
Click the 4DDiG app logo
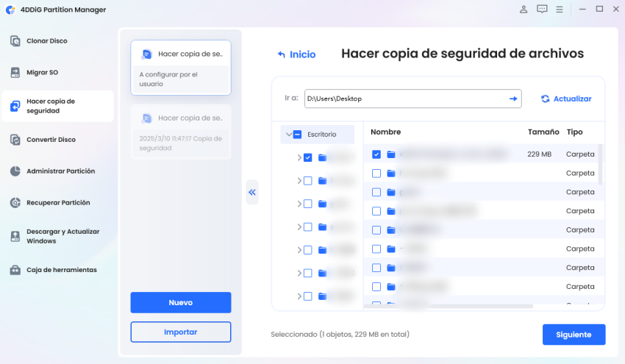[x=10, y=10]
